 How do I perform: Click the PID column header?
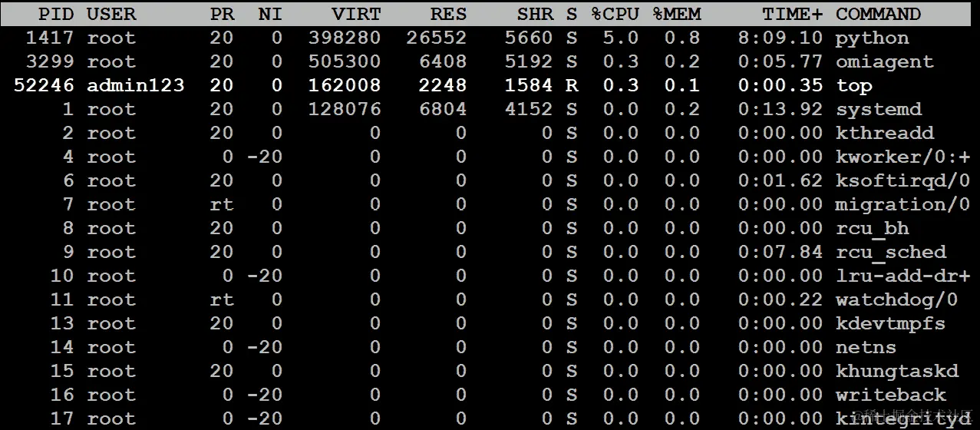[56, 14]
